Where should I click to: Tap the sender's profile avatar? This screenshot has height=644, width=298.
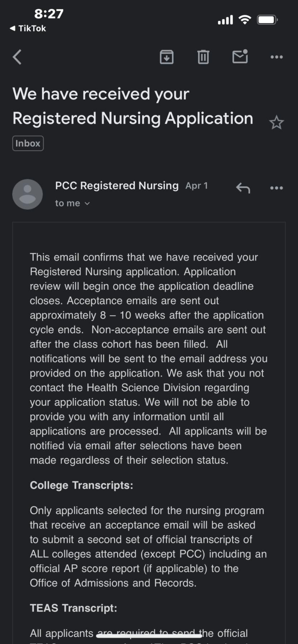[x=28, y=194]
